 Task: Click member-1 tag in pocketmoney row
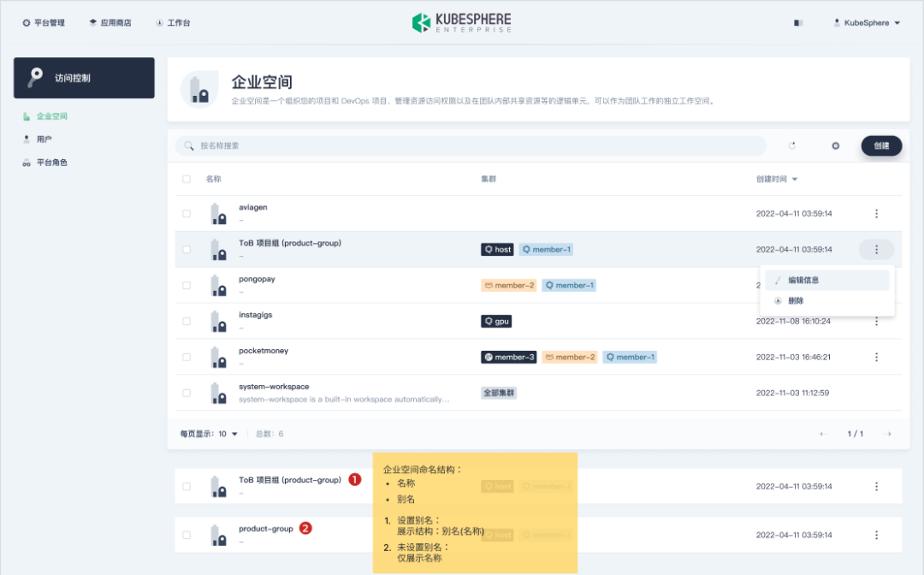tap(630, 358)
